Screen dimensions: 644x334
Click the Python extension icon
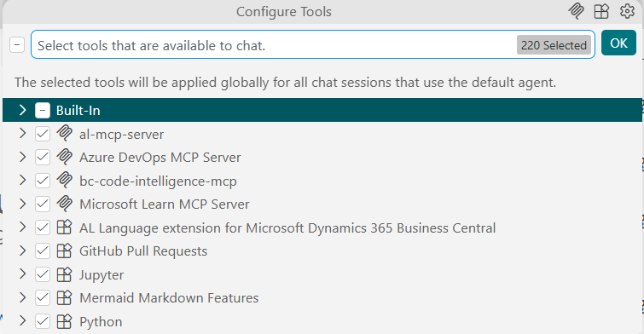64,321
